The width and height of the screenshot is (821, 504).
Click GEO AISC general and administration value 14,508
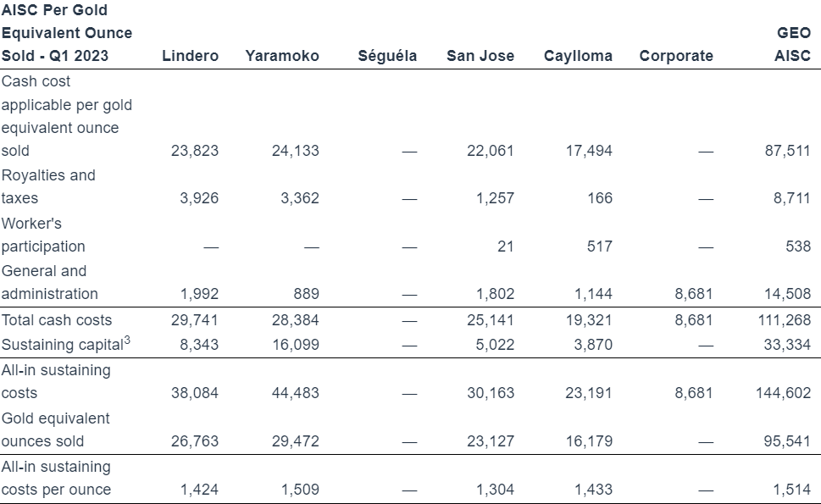point(787,294)
